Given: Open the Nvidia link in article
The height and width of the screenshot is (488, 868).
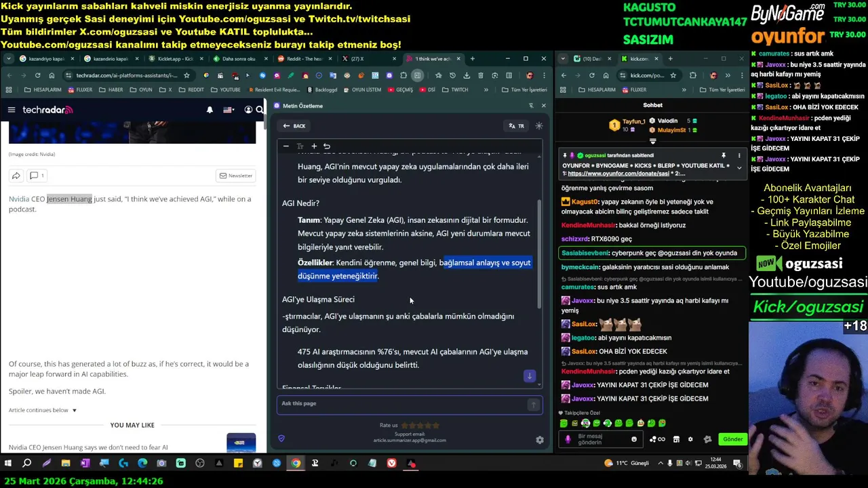Looking at the screenshot, I should (x=19, y=199).
